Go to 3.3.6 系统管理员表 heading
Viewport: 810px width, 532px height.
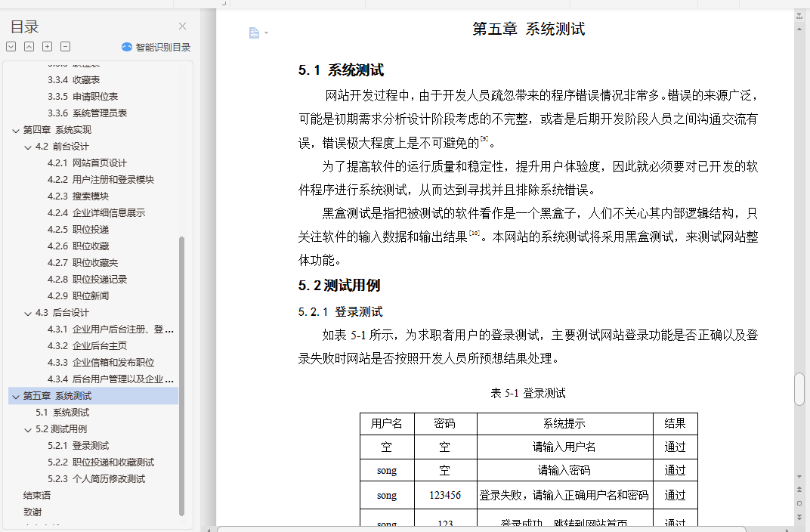(87, 113)
